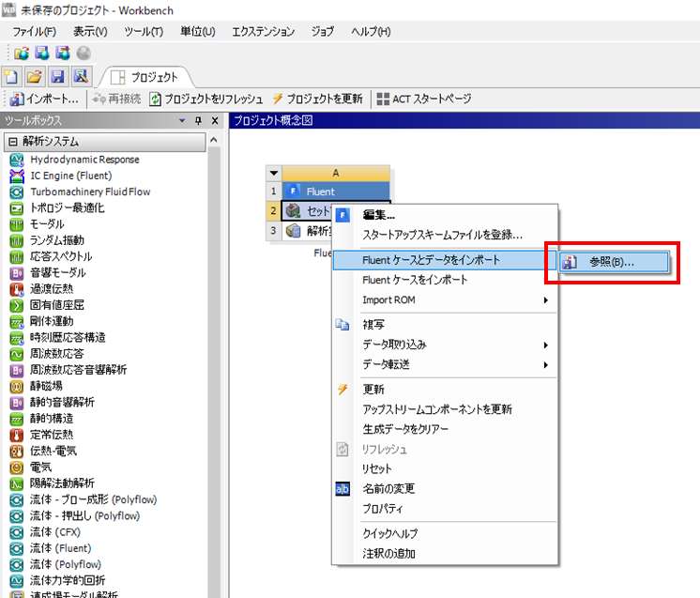Viewport: 700px width, 598px height.
Task: Click Update Project (プロジェクトを更新)
Action: coord(317,99)
